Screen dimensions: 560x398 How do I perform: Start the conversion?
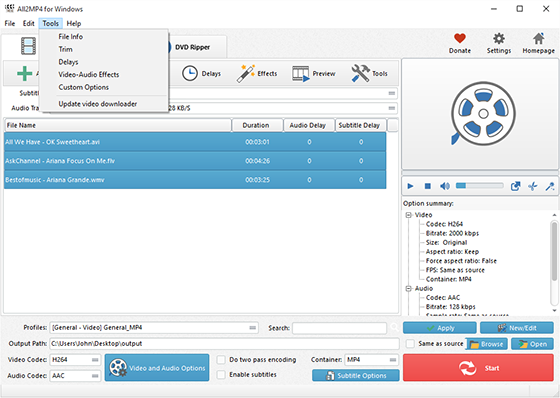(479, 368)
